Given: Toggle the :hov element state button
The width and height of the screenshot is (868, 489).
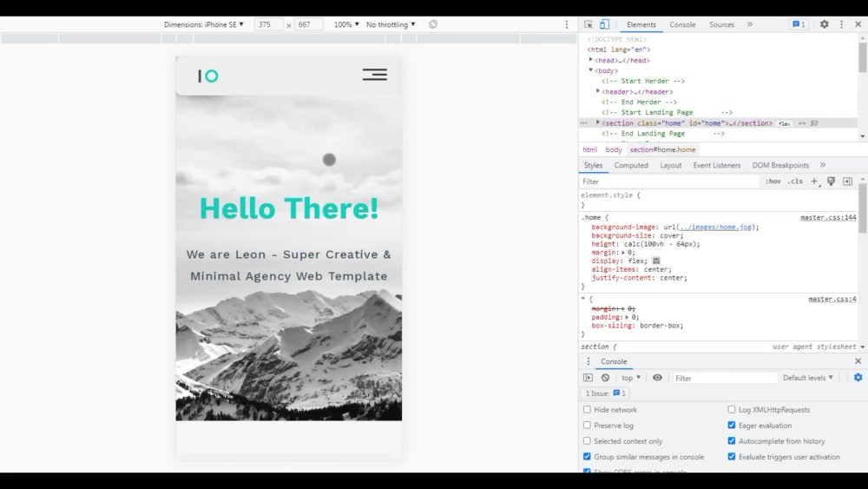Looking at the screenshot, I should click(773, 181).
